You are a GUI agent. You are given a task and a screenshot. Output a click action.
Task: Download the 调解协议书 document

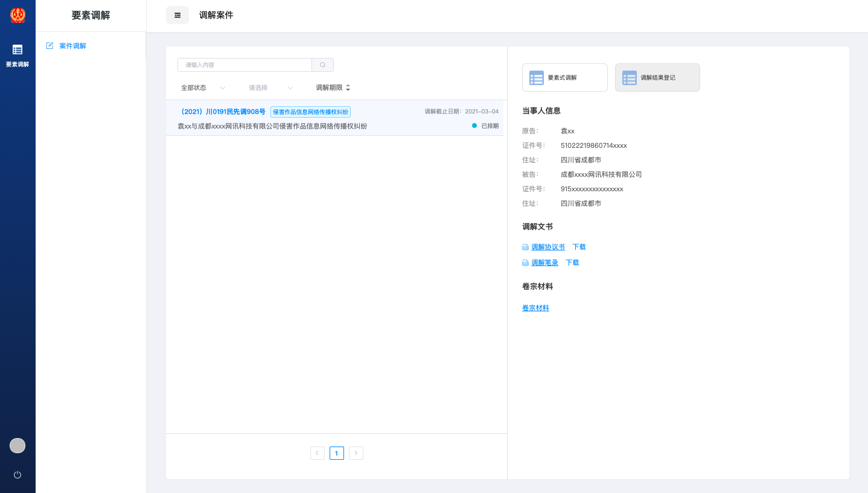pos(579,247)
